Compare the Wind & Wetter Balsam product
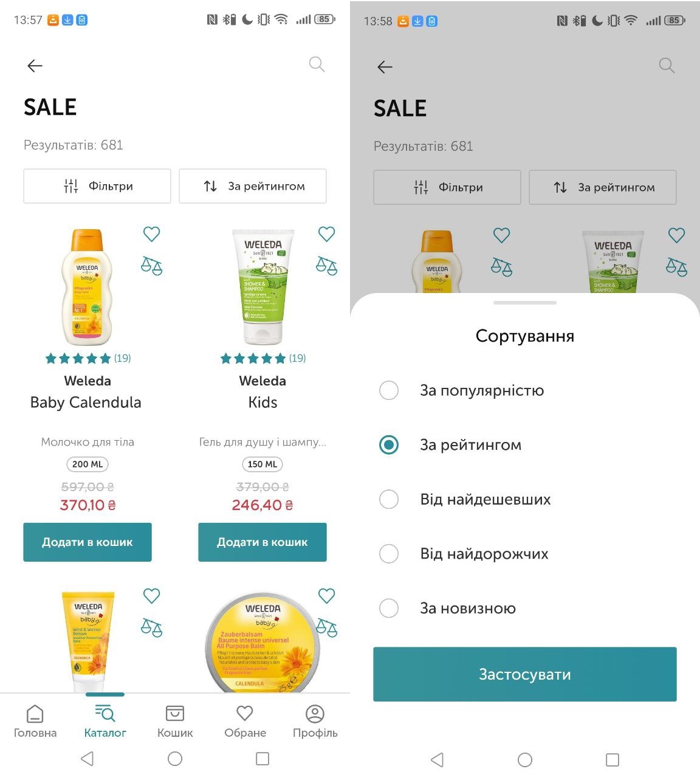The height and width of the screenshot is (783, 700). (151, 627)
